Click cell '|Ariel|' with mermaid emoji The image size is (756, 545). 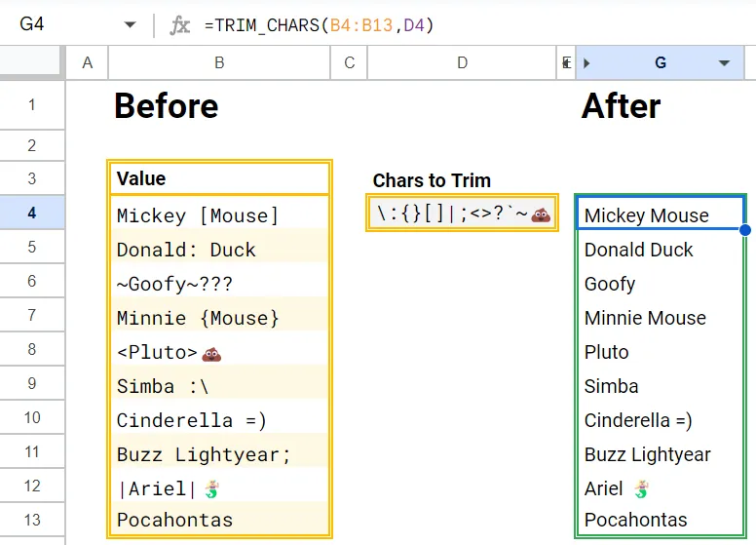pos(219,486)
